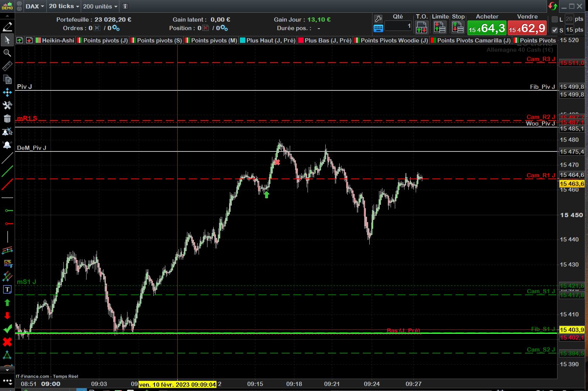
Task: Open the Plus Bas (J, Pré) tab
Action: pos(325,40)
